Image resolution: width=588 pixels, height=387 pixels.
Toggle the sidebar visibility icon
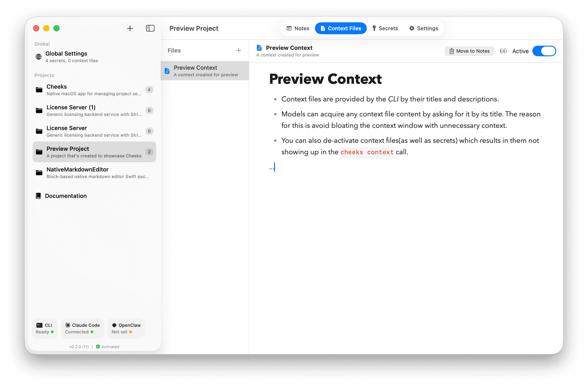[x=150, y=28]
